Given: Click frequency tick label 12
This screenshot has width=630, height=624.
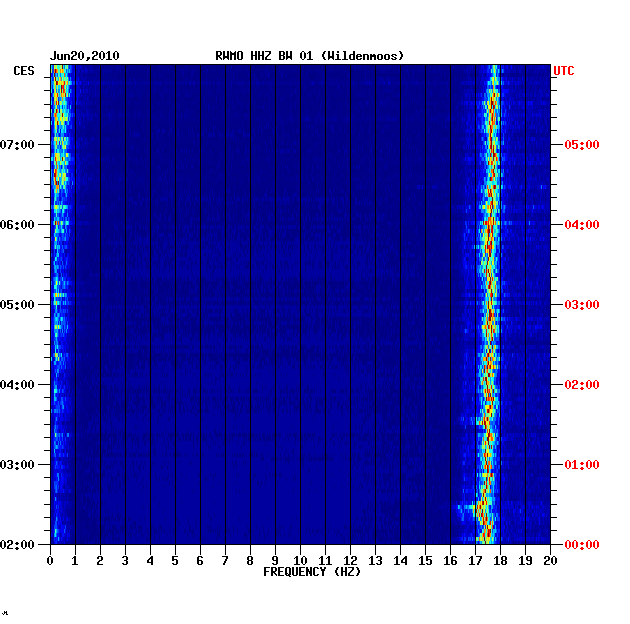Looking at the screenshot, I should click(350, 561).
